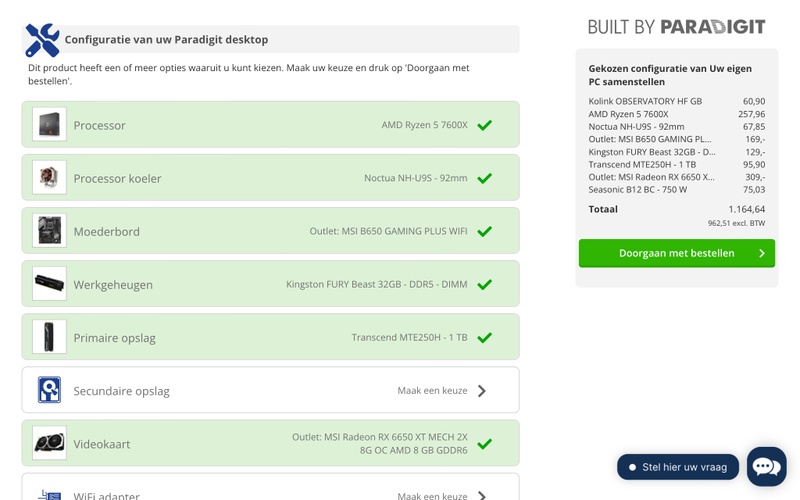Click the Processor koeler fan icon
The image size is (800, 500).
(x=49, y=178)
